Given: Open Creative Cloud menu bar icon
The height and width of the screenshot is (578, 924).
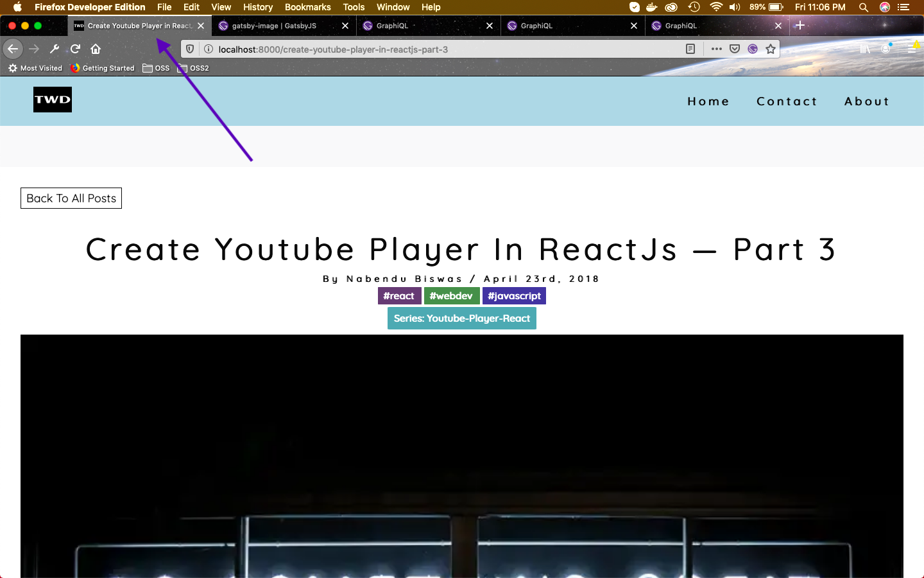Looking at the screenshot, I should coord(671,7).
